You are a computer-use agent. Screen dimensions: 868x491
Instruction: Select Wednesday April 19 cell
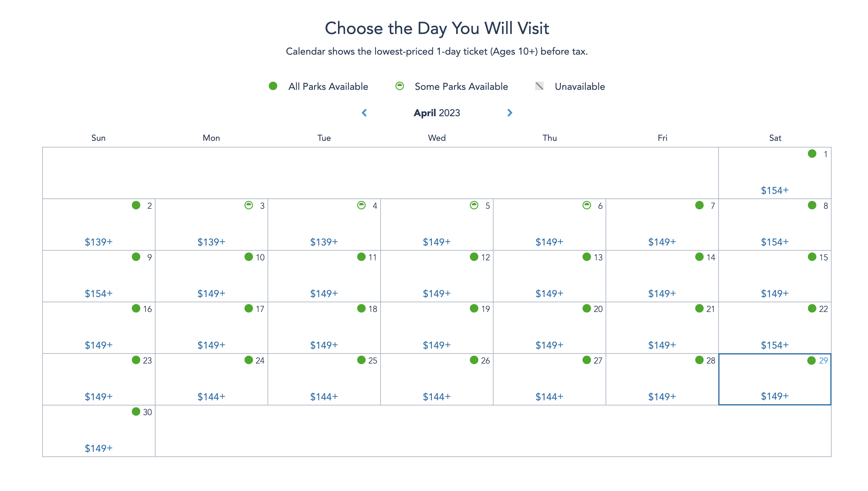point(437,328)
